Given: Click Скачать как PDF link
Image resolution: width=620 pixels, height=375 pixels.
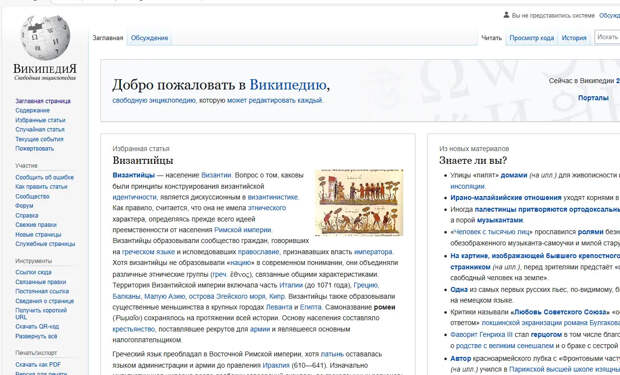Looking at the screenshot, I should (x=38, y=365).
